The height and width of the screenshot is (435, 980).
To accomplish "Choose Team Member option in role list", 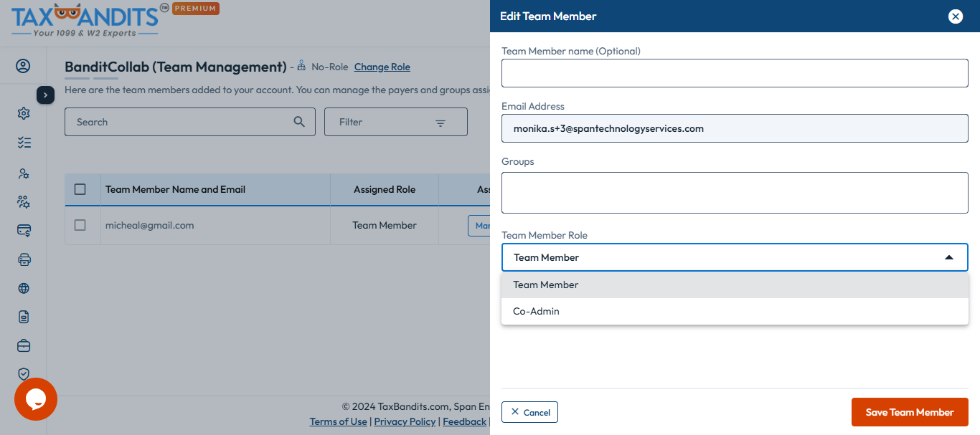I will pos(735,285).
